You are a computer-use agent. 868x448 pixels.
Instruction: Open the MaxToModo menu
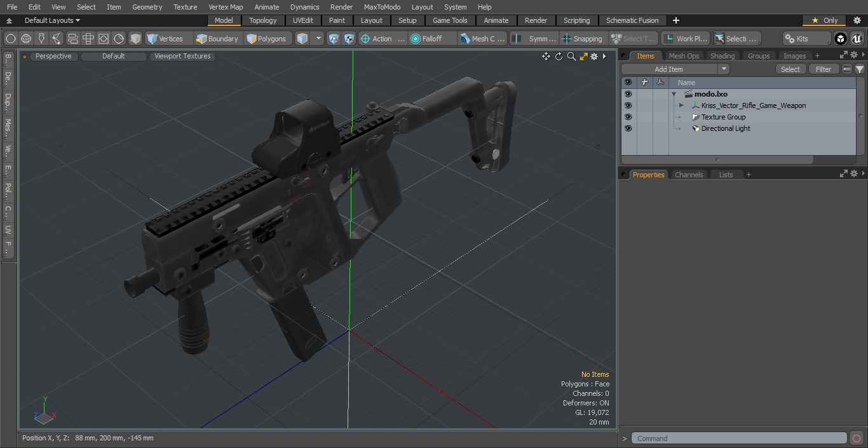[x=382, y=7]
